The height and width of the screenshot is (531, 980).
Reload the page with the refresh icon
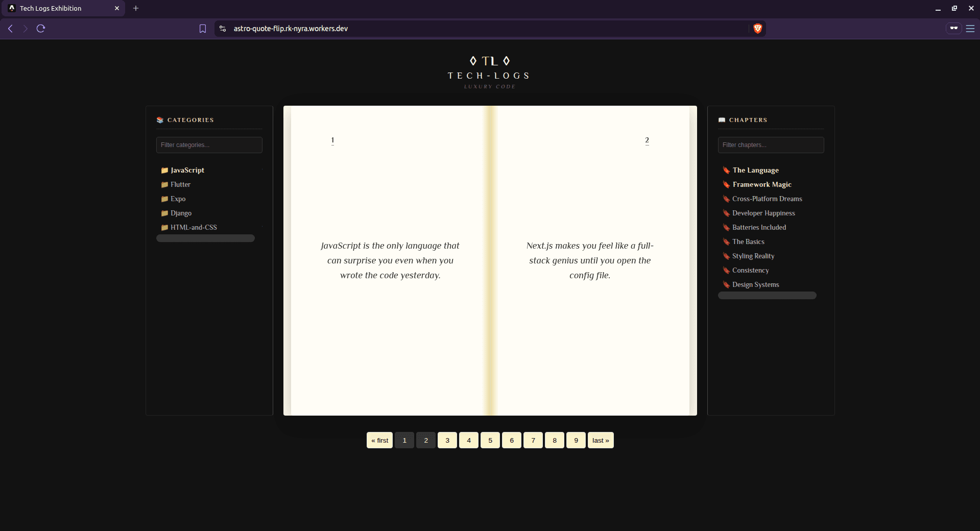click(41, 29)
